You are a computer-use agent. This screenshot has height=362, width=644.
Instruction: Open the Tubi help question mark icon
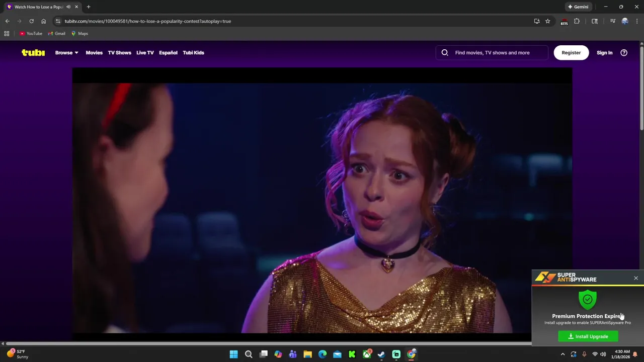624,52
